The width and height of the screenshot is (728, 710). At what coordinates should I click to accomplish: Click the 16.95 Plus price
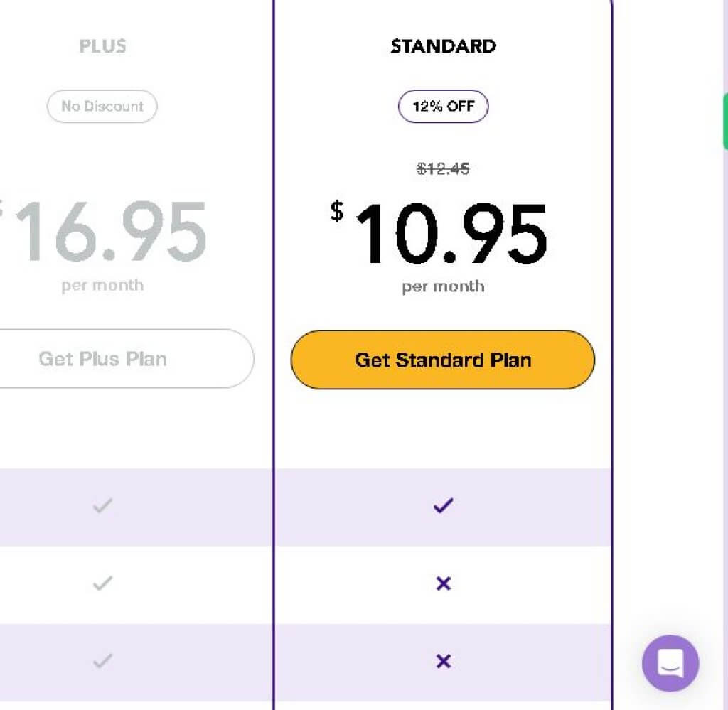point(110,232)
